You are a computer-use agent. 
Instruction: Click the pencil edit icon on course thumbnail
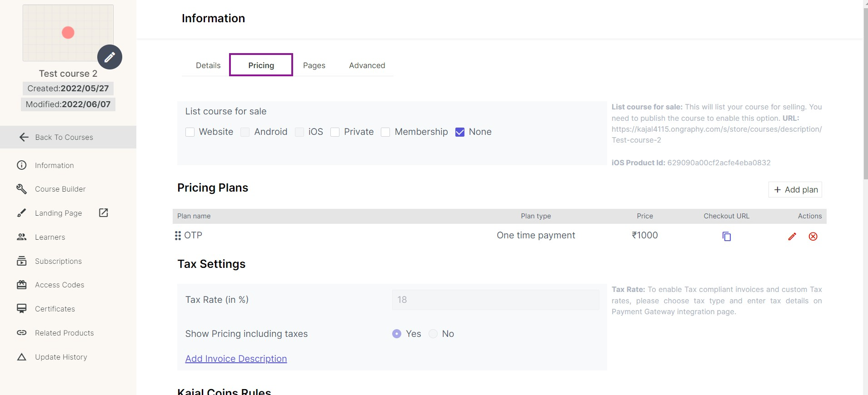(x=110, y=57)
